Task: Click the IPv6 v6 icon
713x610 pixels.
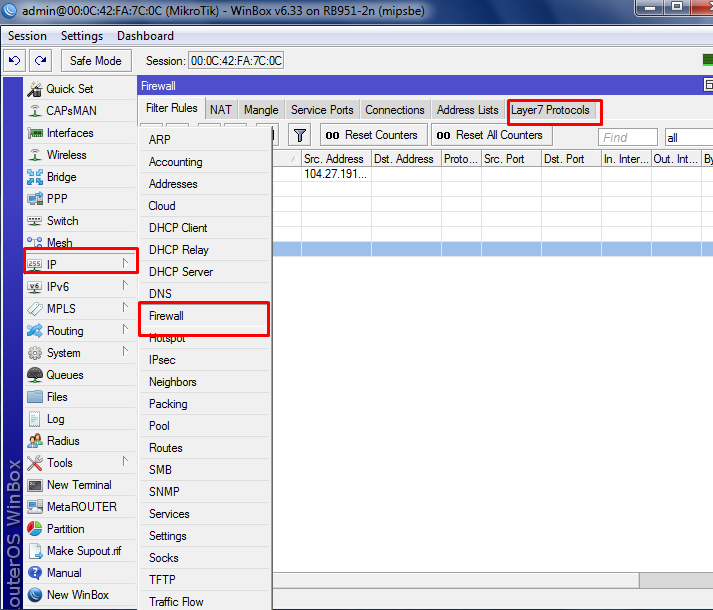Action: coord(35,287)
